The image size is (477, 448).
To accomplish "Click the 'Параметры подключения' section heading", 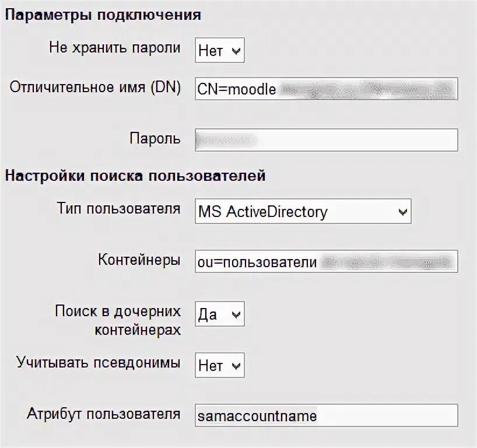I will (x=103, y=15).
